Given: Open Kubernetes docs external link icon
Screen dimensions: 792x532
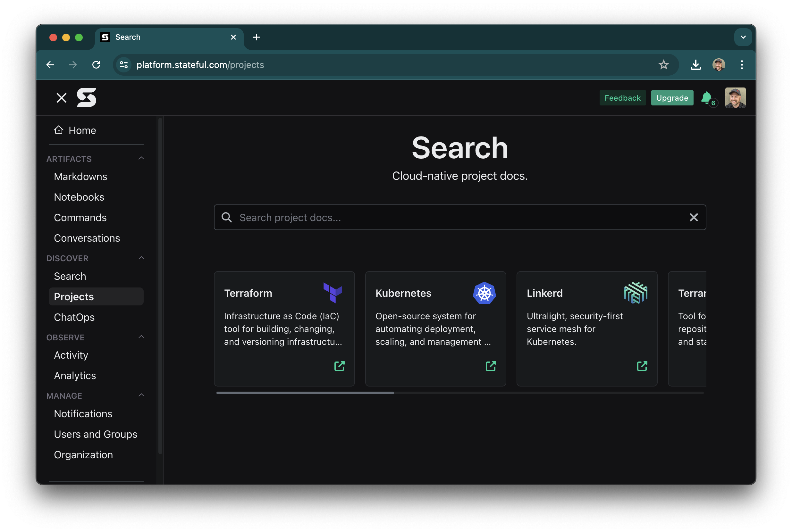Looking at the screenshot, I should (x=491, y=366).
